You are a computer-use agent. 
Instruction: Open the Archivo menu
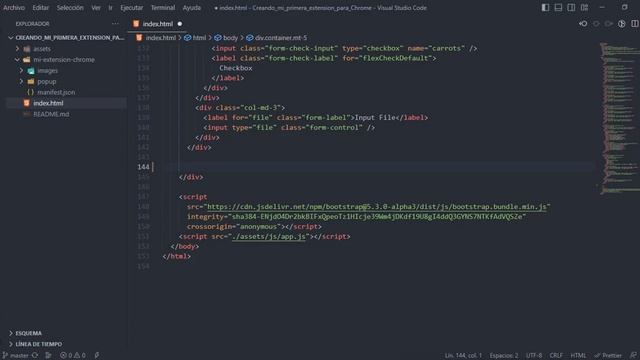(14, 8)
